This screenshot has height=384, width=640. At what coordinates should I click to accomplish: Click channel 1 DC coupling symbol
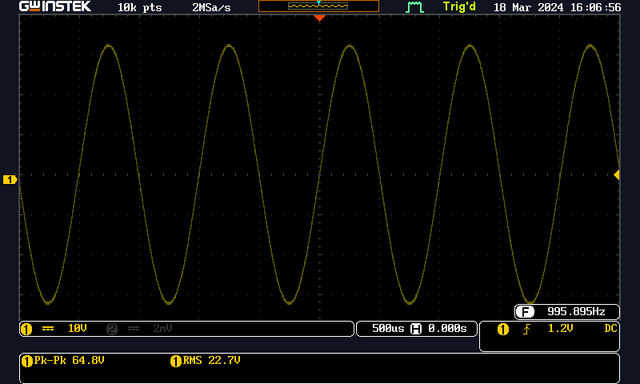click(48, 329)
